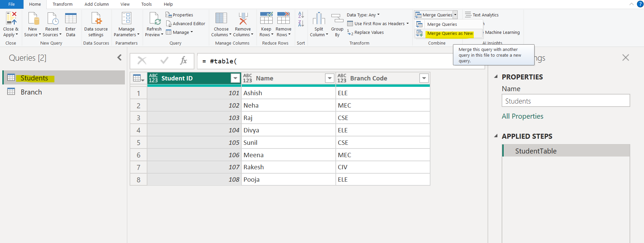644x243 pixels.
Task: Click the Group By icon
Action: (x=337, y=19)
